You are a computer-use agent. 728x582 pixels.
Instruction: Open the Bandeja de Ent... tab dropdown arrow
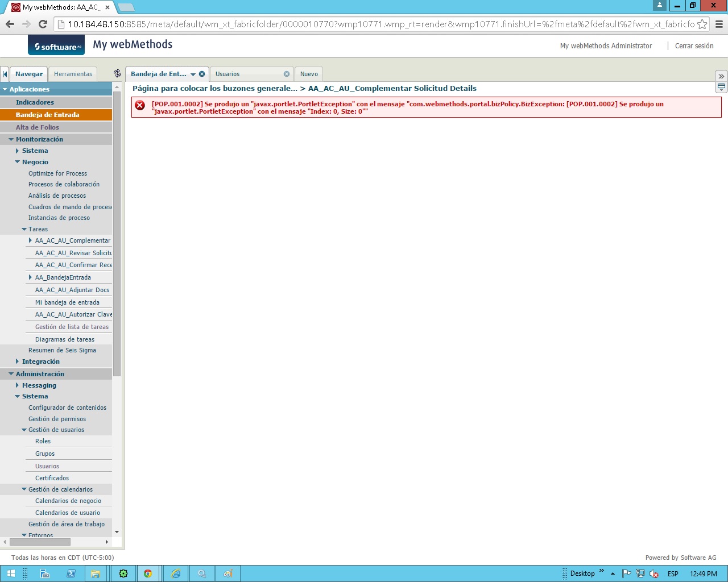193,74
